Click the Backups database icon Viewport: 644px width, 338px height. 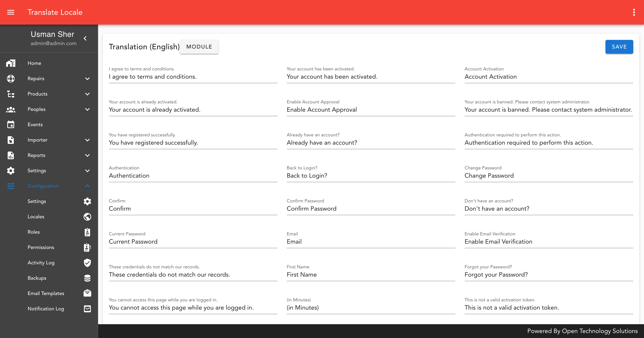(x=87, y=278)
